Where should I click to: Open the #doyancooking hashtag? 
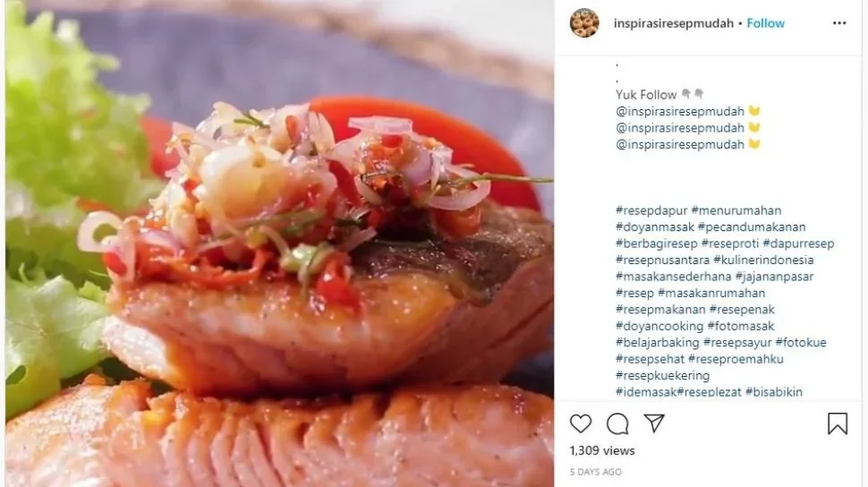click(x=660, y=327)
